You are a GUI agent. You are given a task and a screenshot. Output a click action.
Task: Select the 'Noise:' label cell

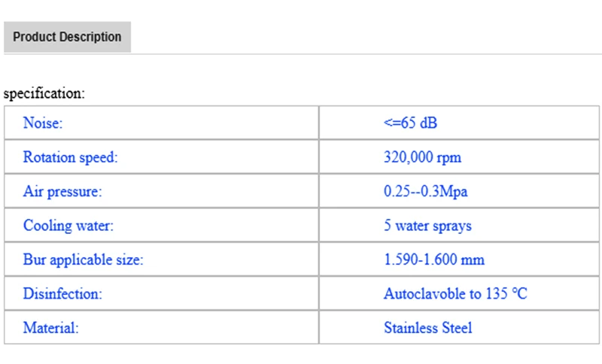point(43,123)
